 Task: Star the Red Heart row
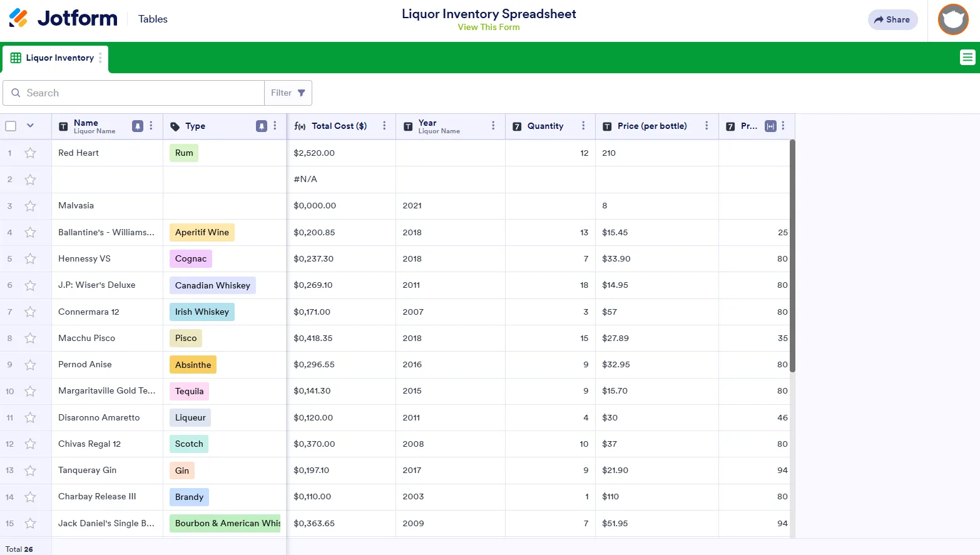pos(30,153)
